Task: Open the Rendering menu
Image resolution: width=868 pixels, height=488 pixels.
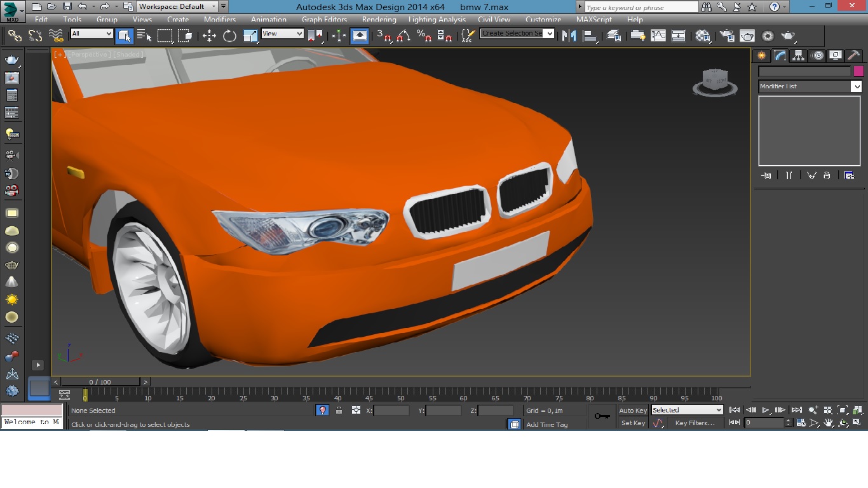Action: coord(379,20)
